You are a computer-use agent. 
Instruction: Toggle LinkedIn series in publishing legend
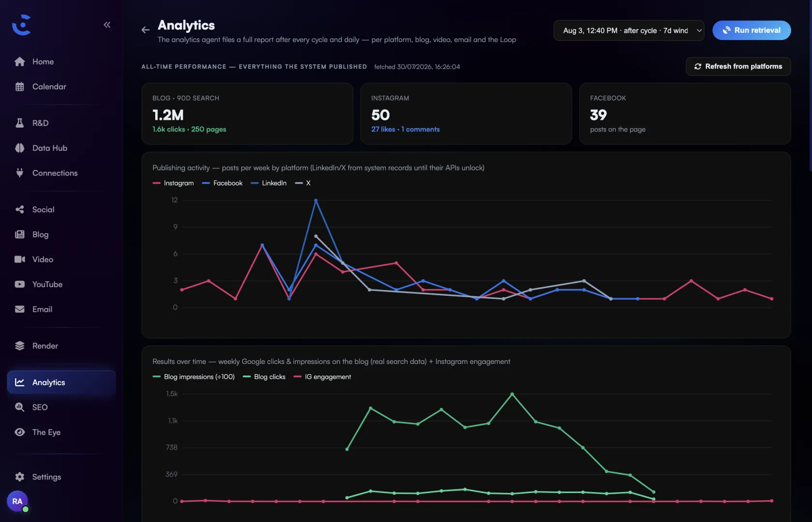(x=269, y=183)
